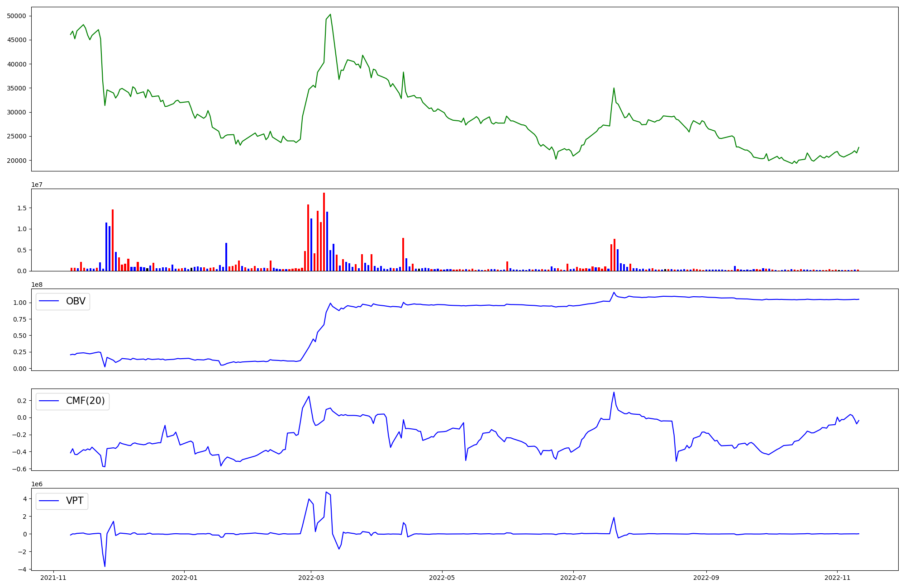Click the −0.6 tick on the CMF axis

tap(19, 469)
